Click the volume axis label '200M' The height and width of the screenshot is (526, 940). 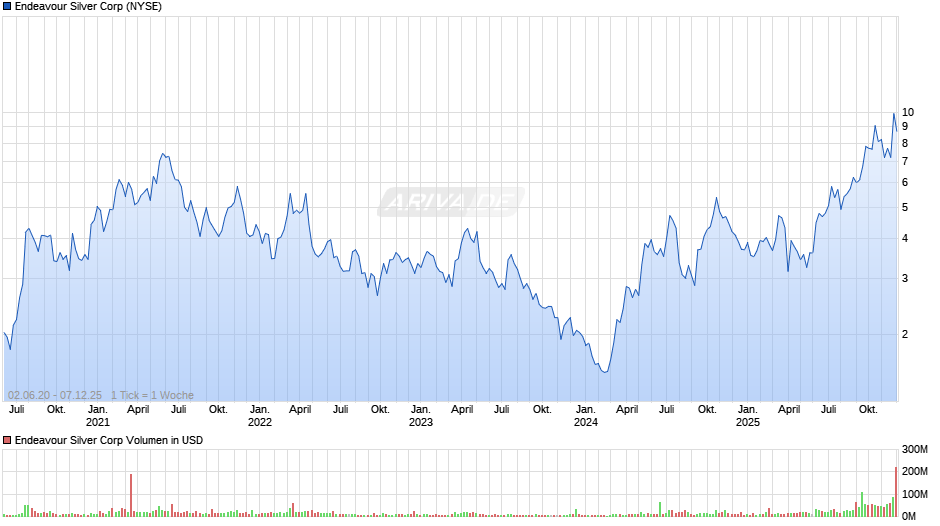(915, 471)
